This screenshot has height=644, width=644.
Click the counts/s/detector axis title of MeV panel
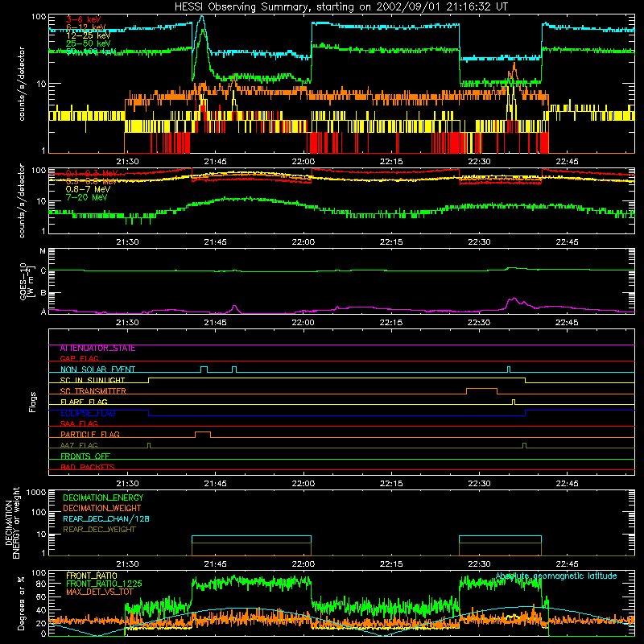[x=22, y=200]
